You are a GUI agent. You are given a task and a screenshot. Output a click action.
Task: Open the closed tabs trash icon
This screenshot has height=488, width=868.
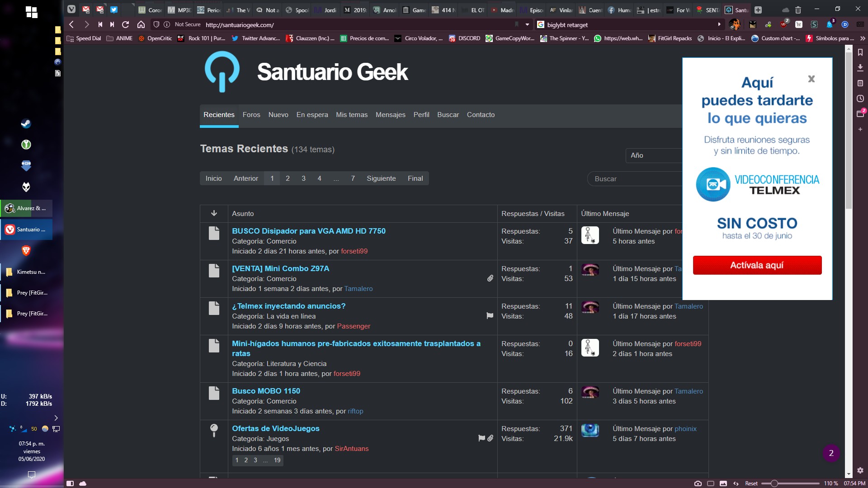798,9
